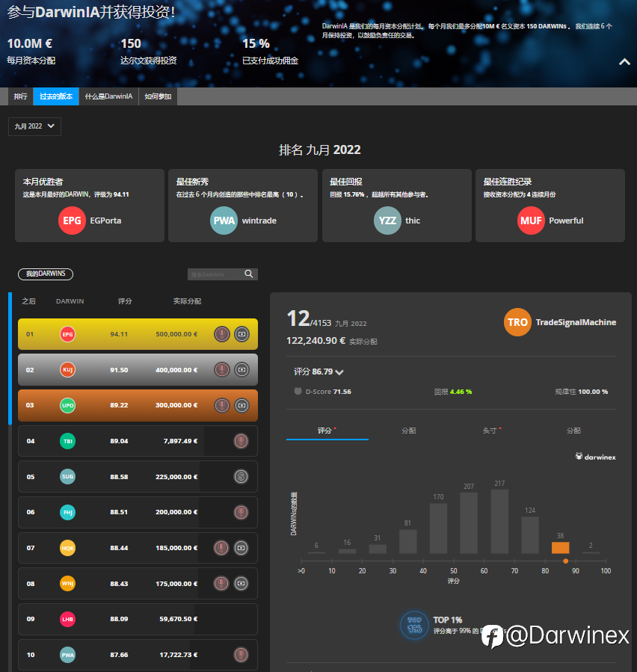
Task: Click the histogram bar labeled 124
Action: 530,535
